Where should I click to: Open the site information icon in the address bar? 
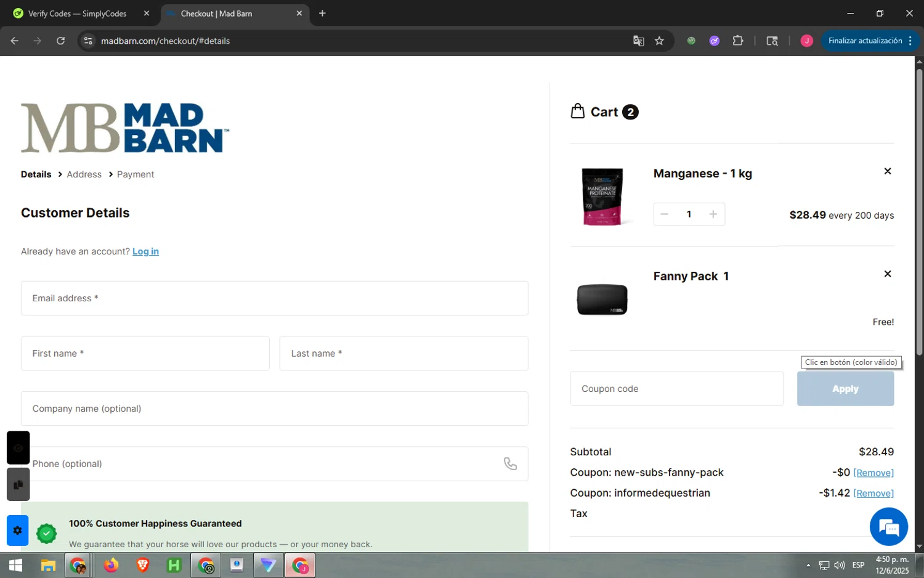pos(88,41)
